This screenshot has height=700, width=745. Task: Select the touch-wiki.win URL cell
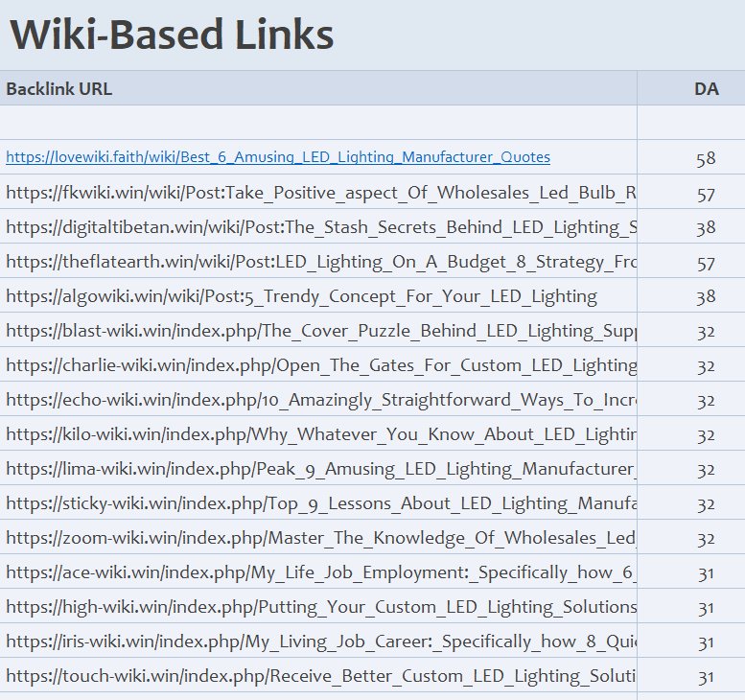point(320,676)
